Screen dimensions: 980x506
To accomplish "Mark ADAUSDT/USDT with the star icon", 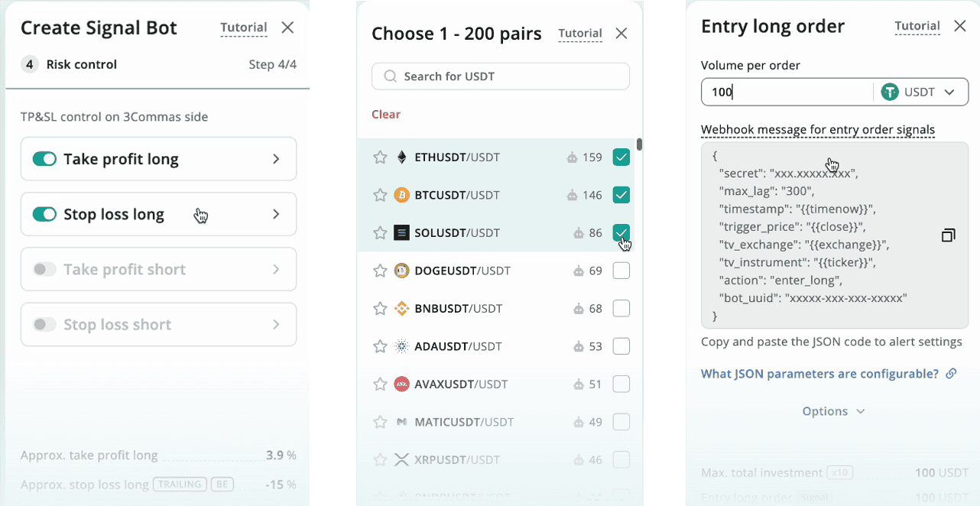I will [x=380, y=346].
